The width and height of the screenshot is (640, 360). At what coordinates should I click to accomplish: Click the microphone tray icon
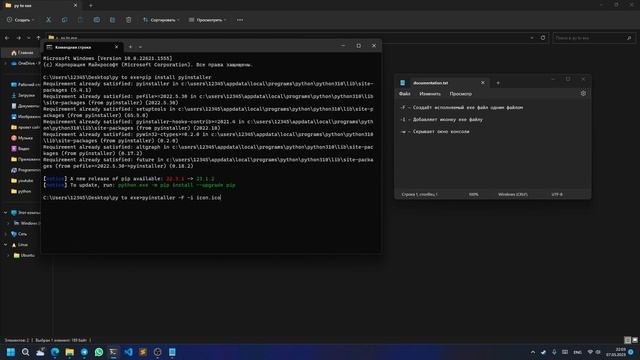(554, 352)
